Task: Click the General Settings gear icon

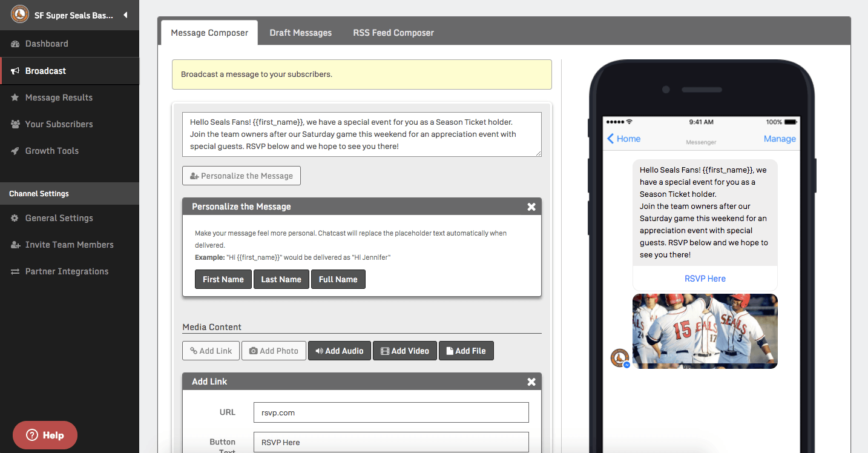Action: tap(15, 218)
